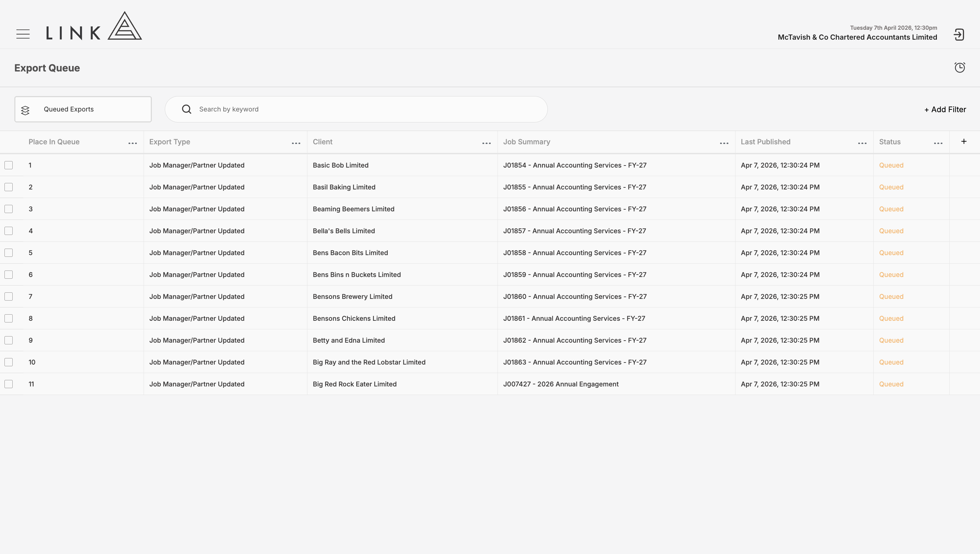Click the Export Queue page title
Screen dimensions: 980x554
(x=47, y=68)
